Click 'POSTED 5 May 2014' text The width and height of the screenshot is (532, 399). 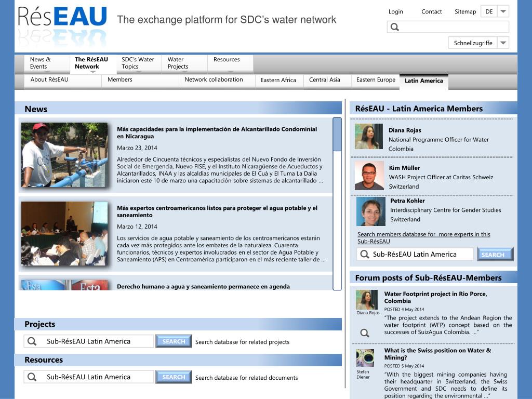click(404, 366)
